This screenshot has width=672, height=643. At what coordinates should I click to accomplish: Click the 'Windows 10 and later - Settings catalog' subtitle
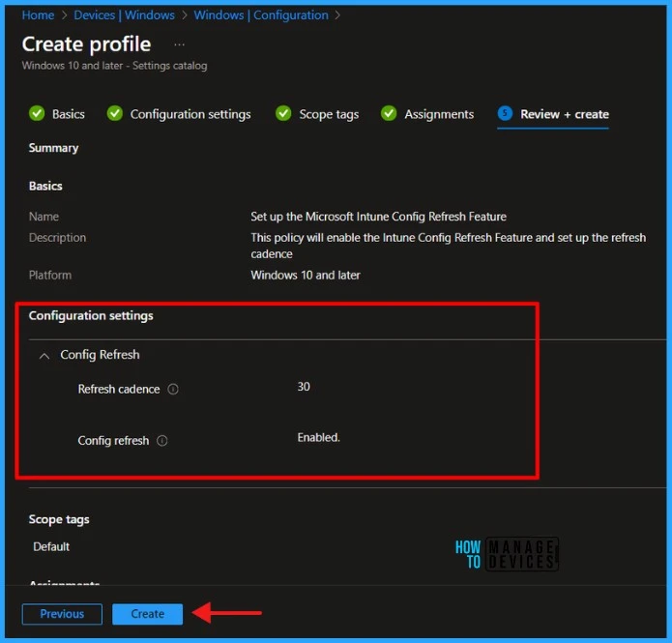tap(114, 66)
